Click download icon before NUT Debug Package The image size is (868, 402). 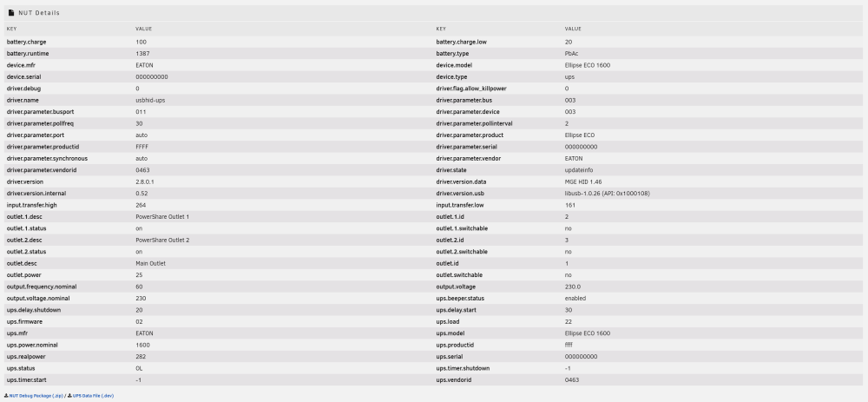(6, 396)
